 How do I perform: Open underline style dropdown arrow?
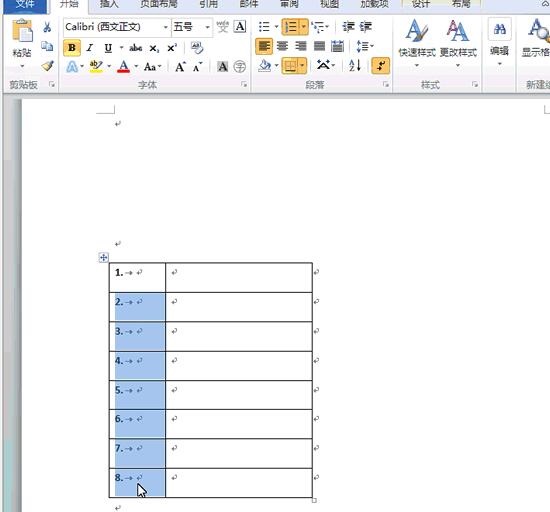click(x=121, y=48)
